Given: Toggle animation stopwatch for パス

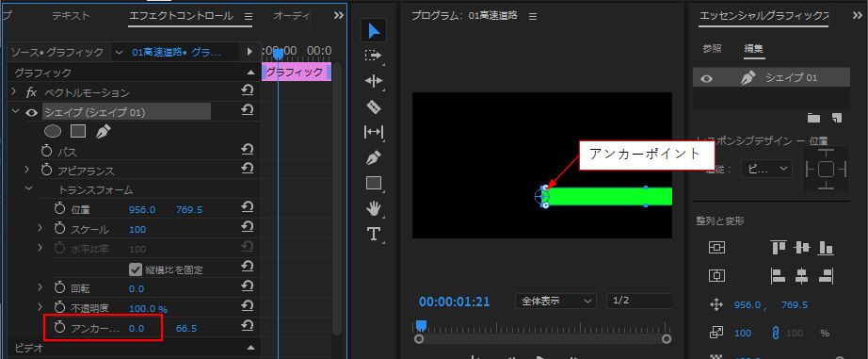Looking at the screenshot, I should coord(46,151).
